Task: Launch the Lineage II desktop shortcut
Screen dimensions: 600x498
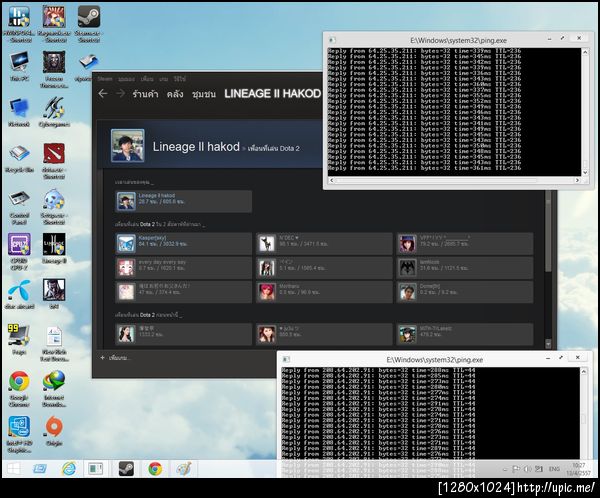Action: coord(54,248)
